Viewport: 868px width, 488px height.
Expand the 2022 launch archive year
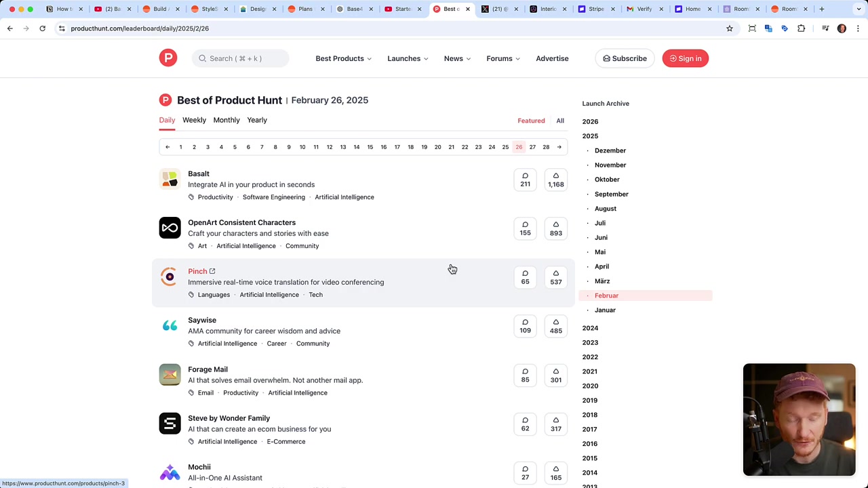tap(590, 357)
